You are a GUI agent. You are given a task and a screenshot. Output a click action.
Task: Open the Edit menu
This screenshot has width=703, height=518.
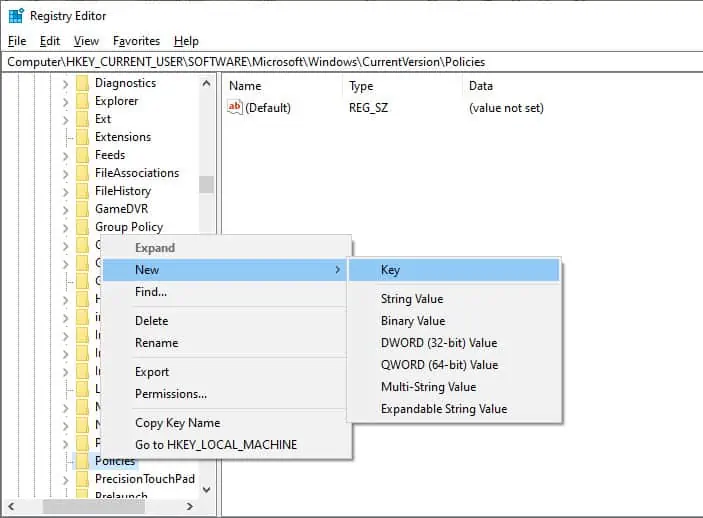50,41
